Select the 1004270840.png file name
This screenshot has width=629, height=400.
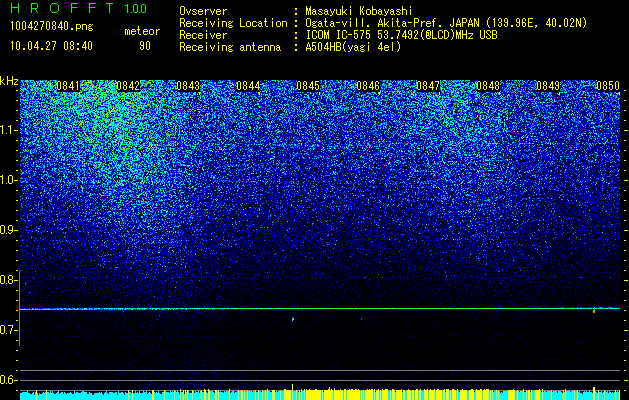(52, 26)
